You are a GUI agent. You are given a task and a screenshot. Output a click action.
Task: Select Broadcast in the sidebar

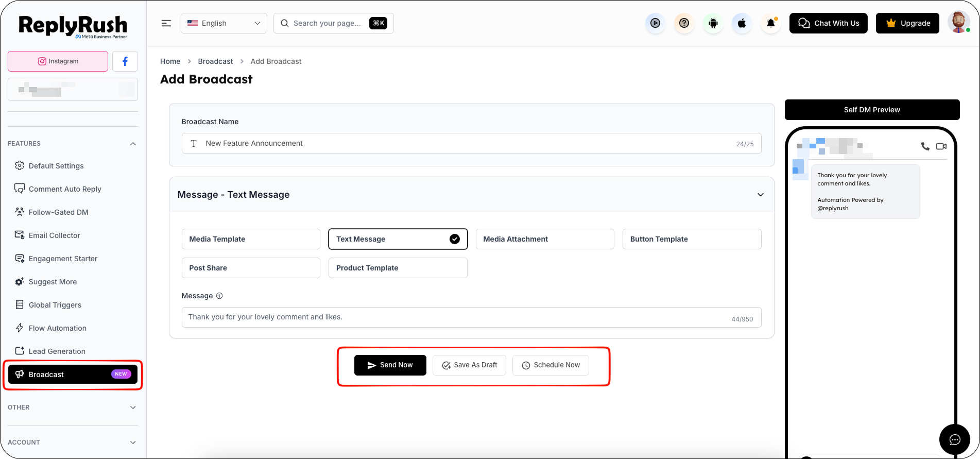tap(73, 375)
